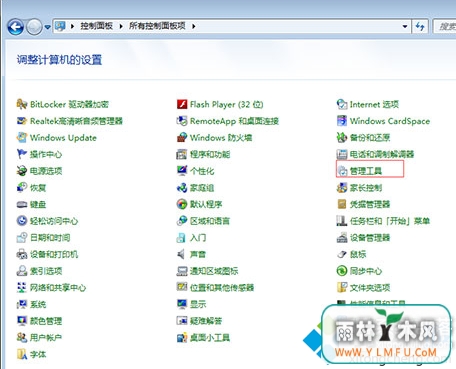Open the 恢复 link
The height and width of the screenshot is (369, 456).
tap(38, 188)
